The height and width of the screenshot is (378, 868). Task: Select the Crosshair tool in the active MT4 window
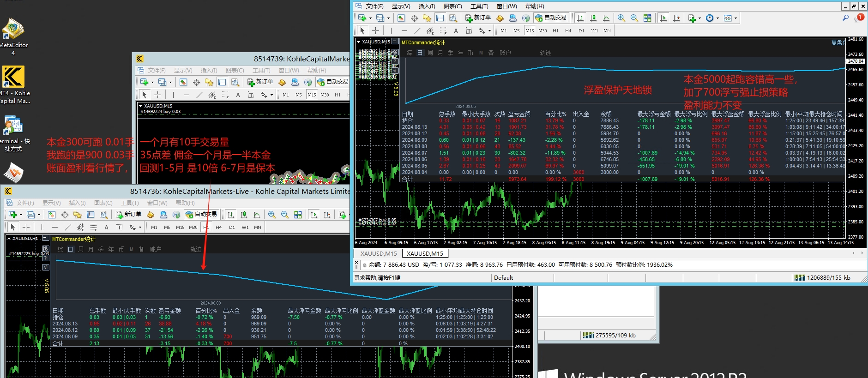375,30
